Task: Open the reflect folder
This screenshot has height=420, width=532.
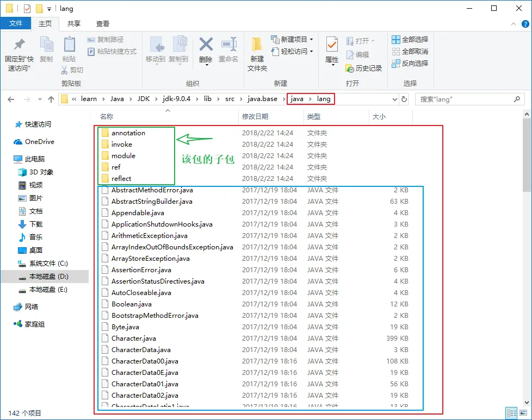Action: (x=121, y=178)
